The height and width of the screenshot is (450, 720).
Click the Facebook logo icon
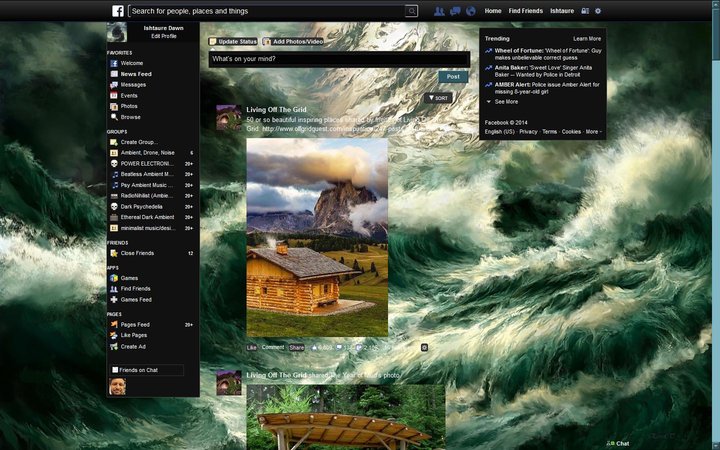118,11
